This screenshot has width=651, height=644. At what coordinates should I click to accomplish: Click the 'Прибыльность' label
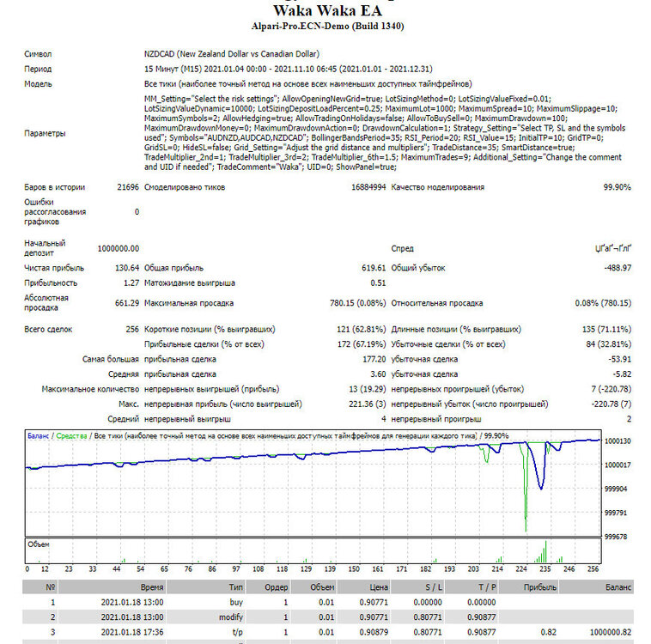pos(51,283)
